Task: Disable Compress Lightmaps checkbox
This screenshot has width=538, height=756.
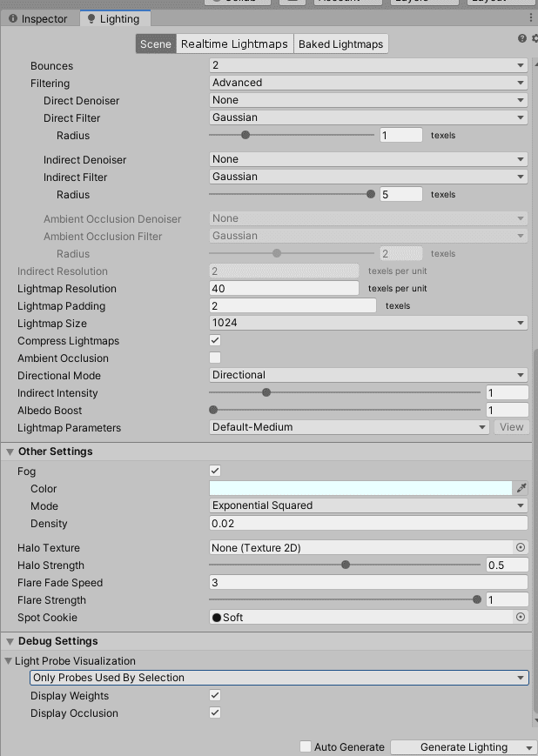Action: pos(215,341)
